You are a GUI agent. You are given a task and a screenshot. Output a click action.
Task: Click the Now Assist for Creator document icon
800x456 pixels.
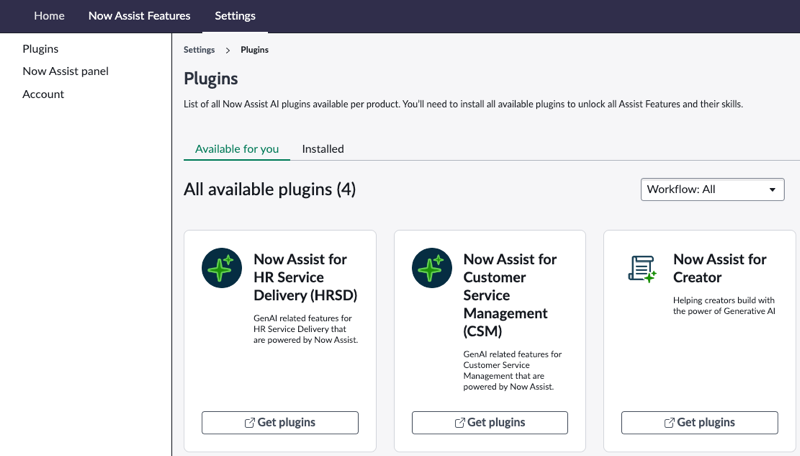pos(642,269)
